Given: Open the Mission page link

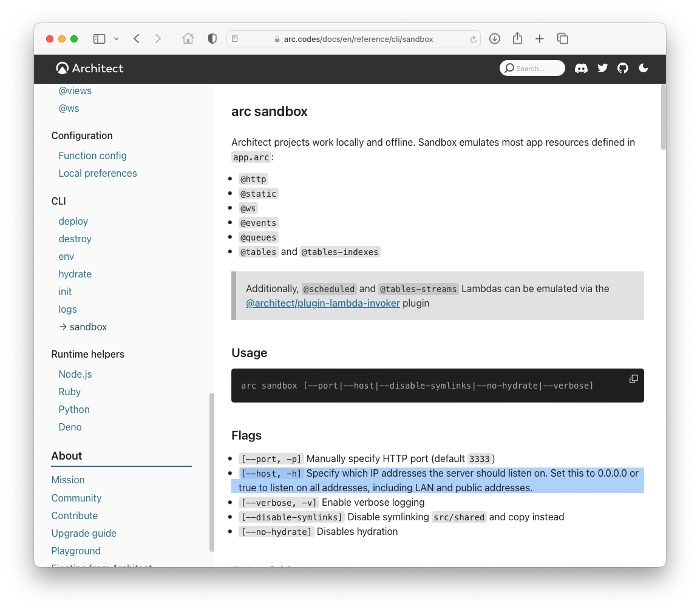Looking at the screenshot, I should click(x=68, y=480).
